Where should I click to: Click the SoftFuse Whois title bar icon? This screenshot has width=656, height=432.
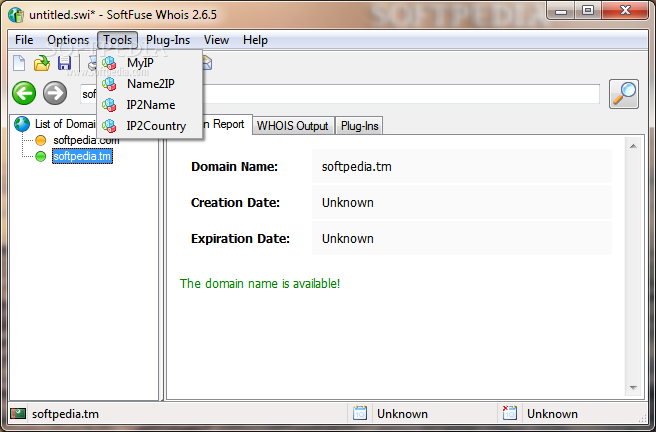pos(16,15)
